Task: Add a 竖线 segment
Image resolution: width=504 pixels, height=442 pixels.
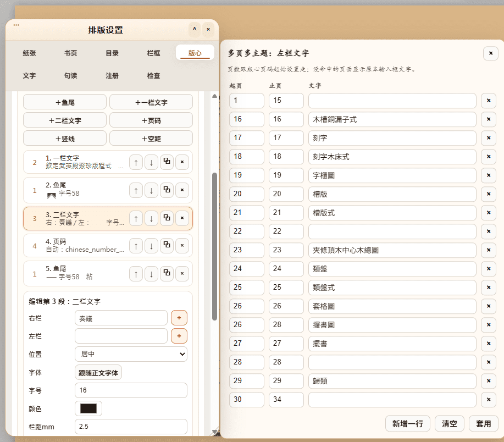Action: [65, 139]
